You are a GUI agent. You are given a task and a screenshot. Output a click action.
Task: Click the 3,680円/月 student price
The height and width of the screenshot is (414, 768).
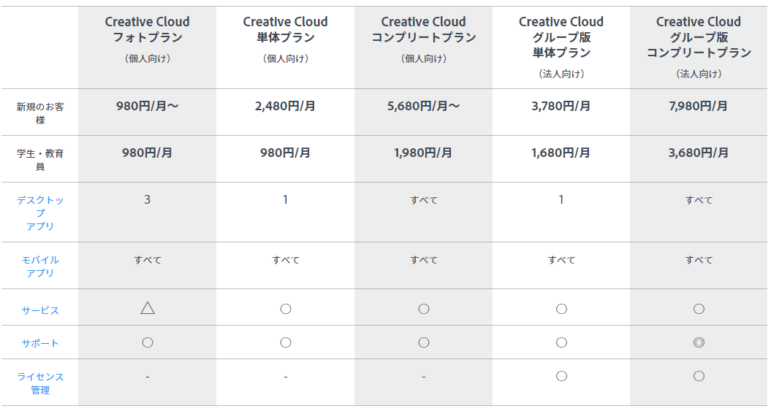[x=698, y=153]
